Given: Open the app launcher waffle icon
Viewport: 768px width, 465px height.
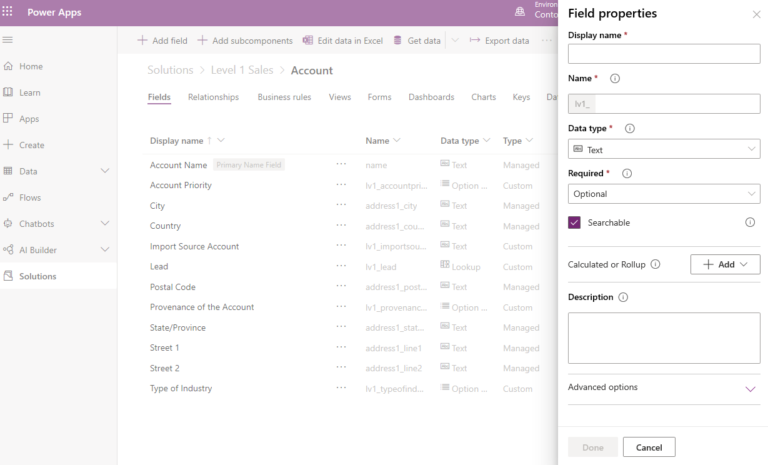Looking at the screenshot, I should pyautogui.click(x=7, y=11).
